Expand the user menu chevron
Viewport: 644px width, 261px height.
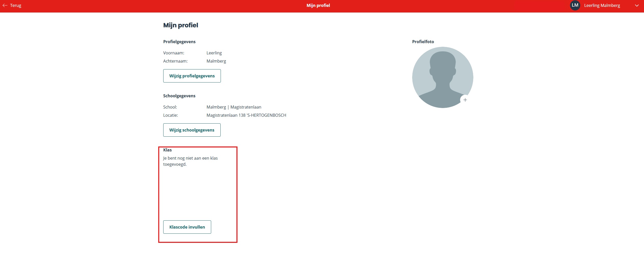click(637, 5)
